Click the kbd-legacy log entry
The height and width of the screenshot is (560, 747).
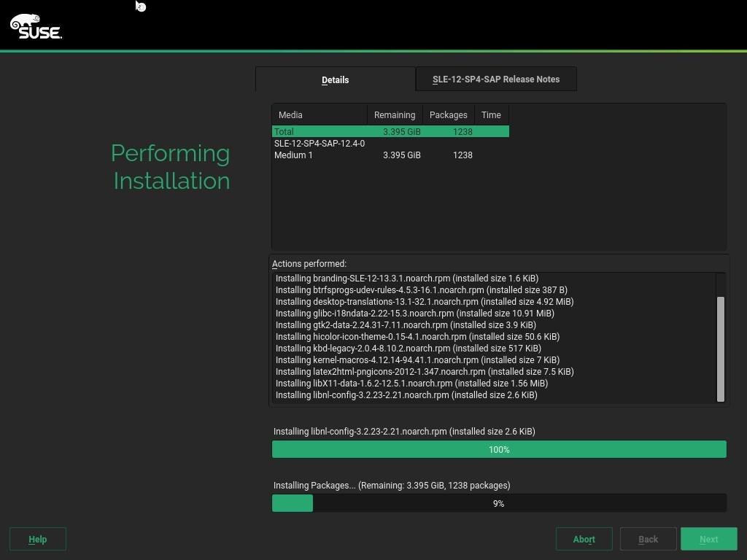[408, 349]
